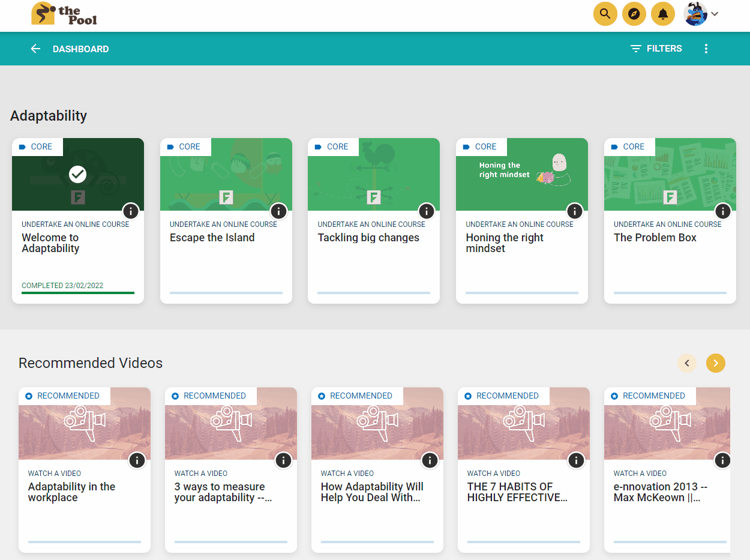Click the info icon on The Problem Box card

(x=722, y=211)
